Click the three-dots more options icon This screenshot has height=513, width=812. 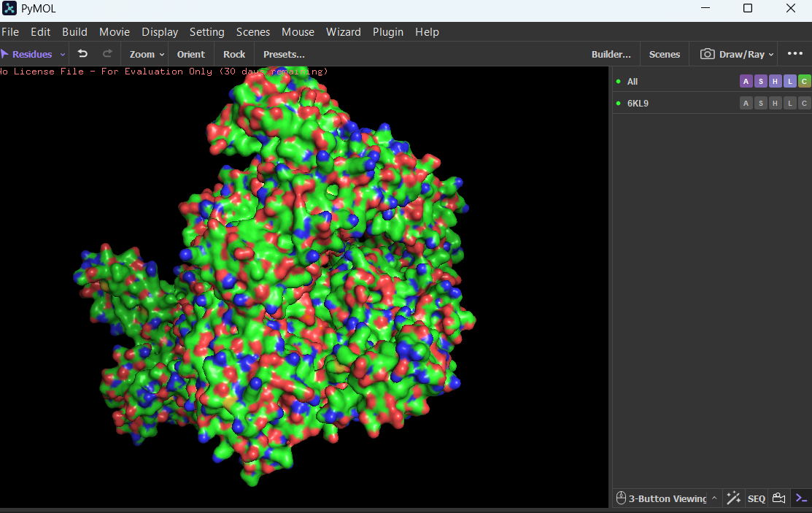coord(794,54)
